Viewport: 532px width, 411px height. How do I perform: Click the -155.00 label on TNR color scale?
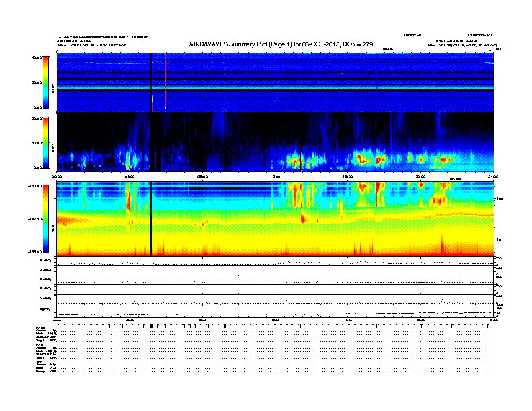point(36,252)
